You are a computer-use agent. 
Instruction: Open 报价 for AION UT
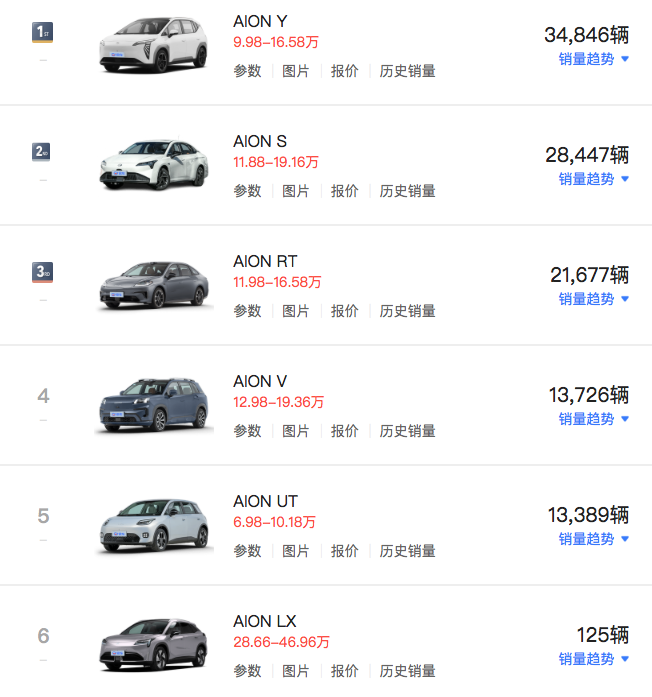coord(344,551)
